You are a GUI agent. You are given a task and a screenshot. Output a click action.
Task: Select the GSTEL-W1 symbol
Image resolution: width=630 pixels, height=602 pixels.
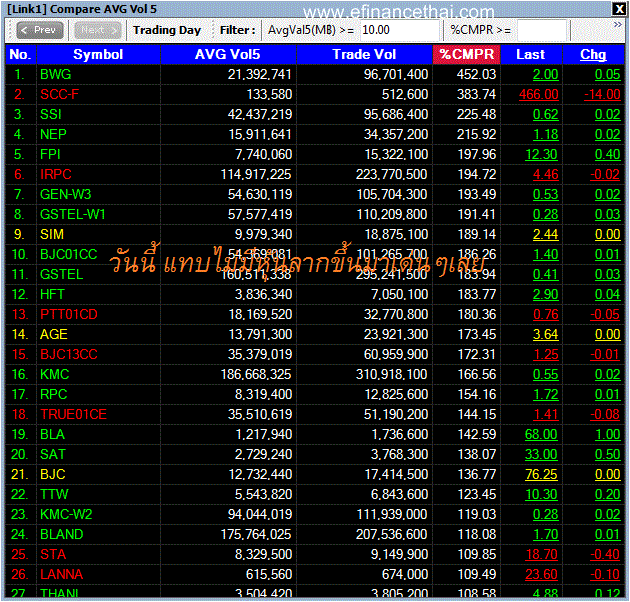coord(72,215)
